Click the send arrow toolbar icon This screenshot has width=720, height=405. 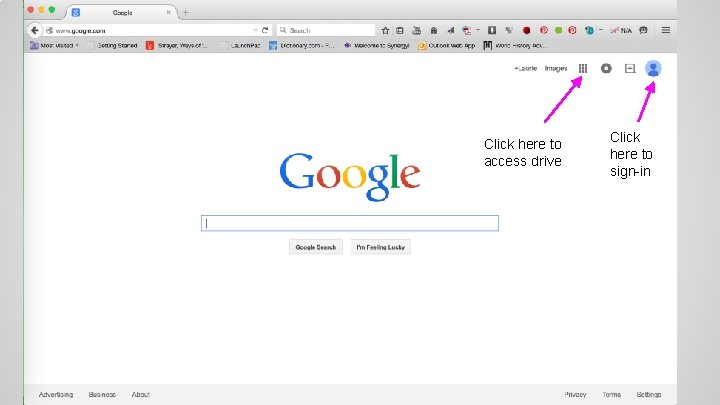[x=451, y=30]
